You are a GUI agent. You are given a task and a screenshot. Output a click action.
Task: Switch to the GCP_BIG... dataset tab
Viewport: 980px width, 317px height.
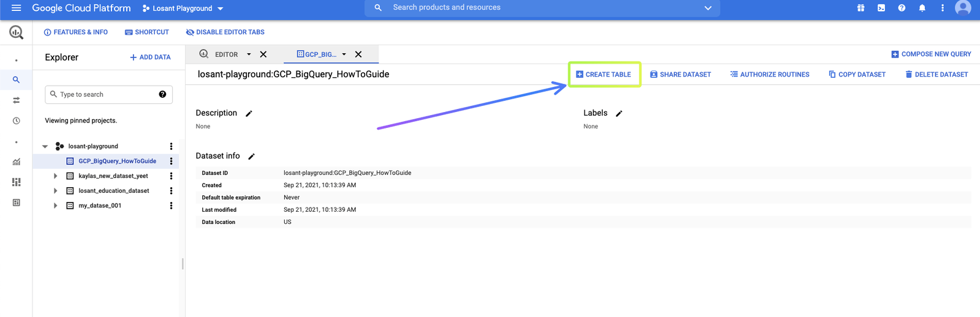317,54
